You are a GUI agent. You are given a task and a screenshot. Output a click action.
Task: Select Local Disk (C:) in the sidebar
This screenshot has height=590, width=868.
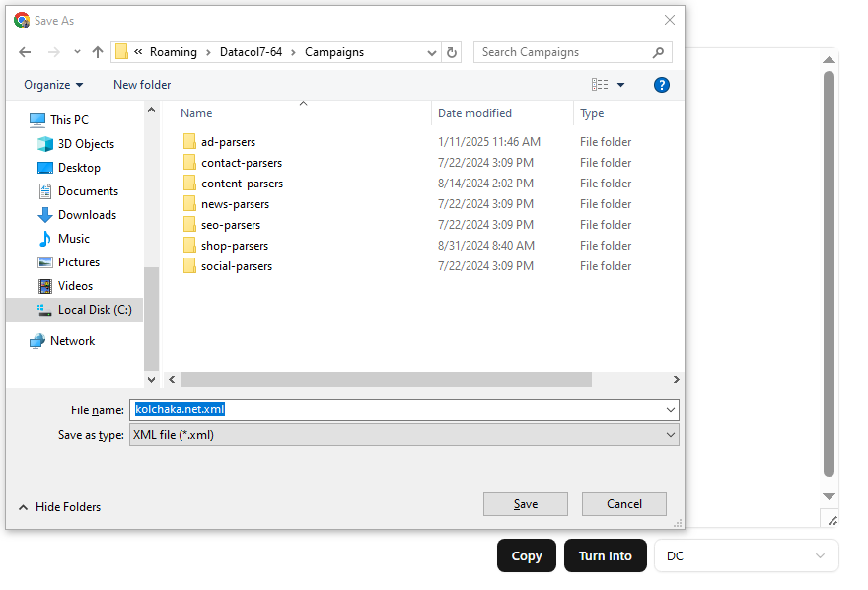click(74, 310)
